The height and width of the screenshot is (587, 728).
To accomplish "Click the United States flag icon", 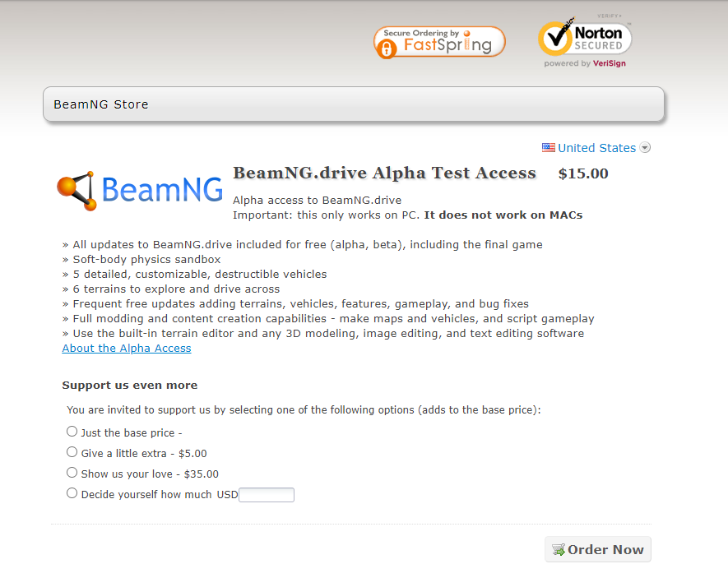I will coord(549,148).
